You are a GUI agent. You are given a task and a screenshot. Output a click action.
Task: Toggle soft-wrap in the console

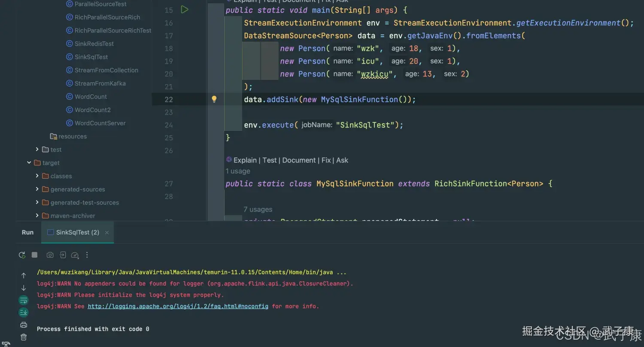[23, 300]
